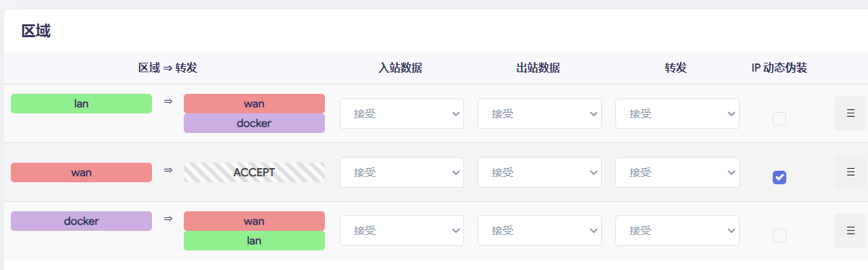Click the IP 动态伪装 column header

(x=780, y=67)
